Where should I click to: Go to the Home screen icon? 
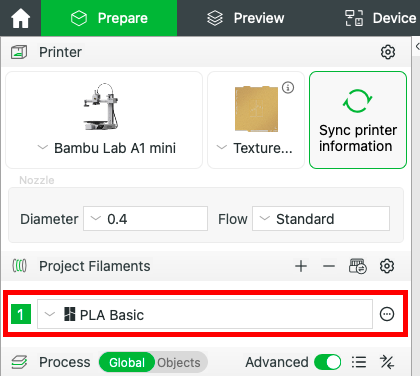tap(20, 18)
